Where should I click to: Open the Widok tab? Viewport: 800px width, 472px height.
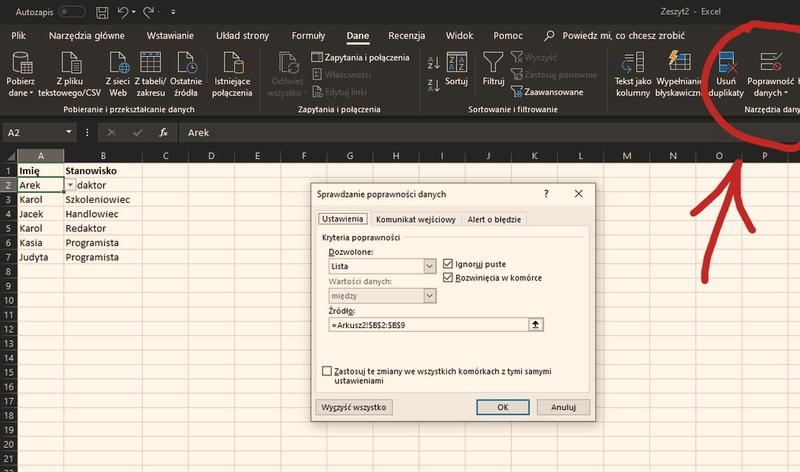459,36
